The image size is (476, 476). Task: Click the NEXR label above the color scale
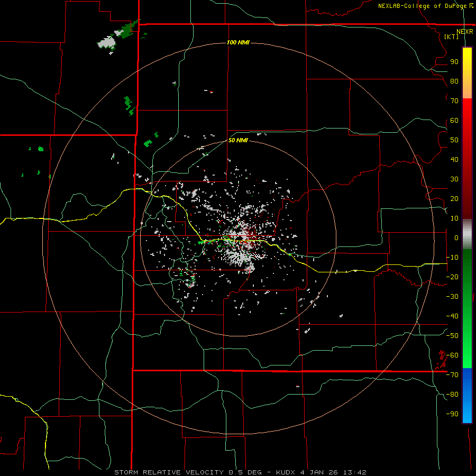[x=465, y=32]
